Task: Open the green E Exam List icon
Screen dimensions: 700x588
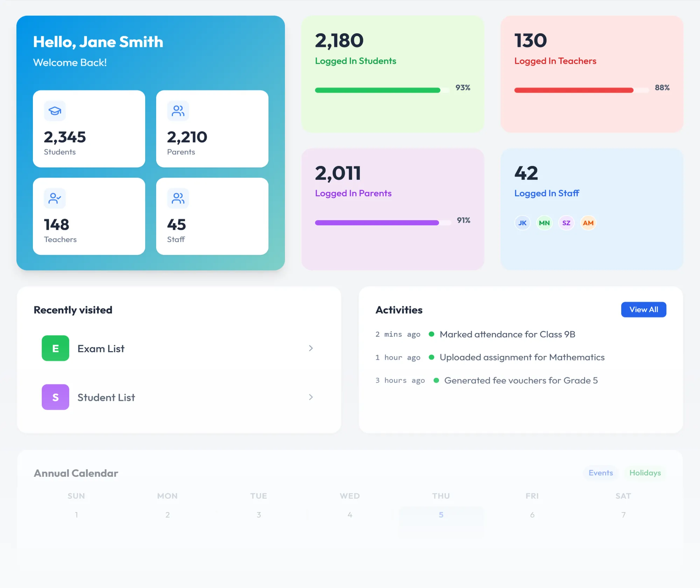Action: tap(55, 348)
